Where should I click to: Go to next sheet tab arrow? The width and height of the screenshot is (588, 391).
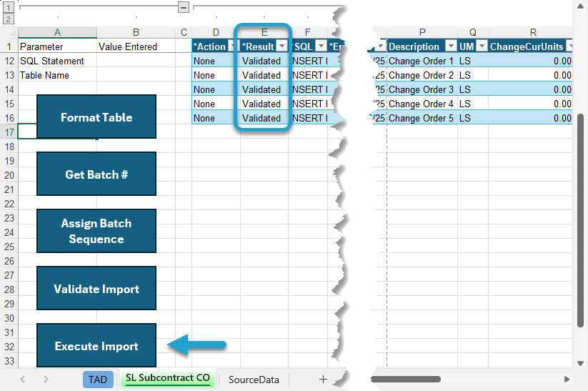coord(46,380)
